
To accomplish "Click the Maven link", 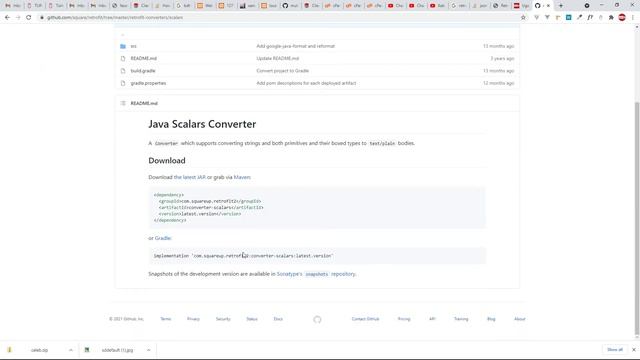I will pyautogui.click(x=242, y=177).
